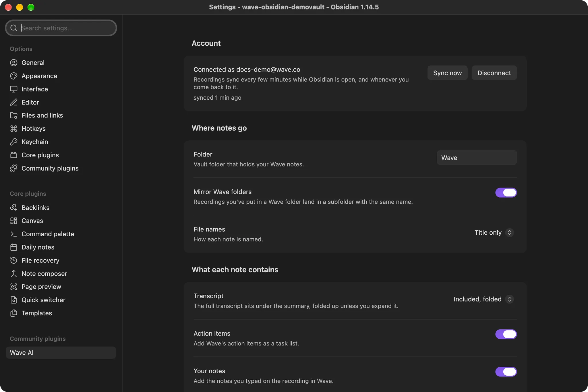
Task: Click the Command palette terminal icon
Action: 13,234
